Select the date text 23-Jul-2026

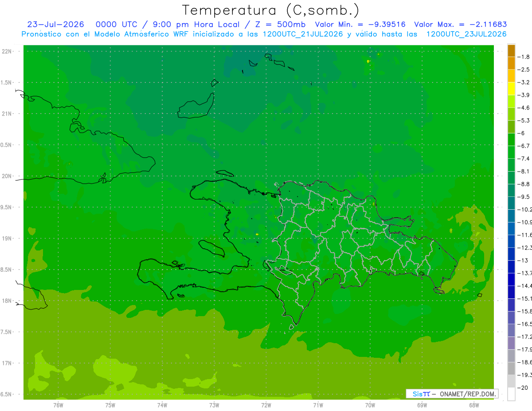click(x=55, y=24)
